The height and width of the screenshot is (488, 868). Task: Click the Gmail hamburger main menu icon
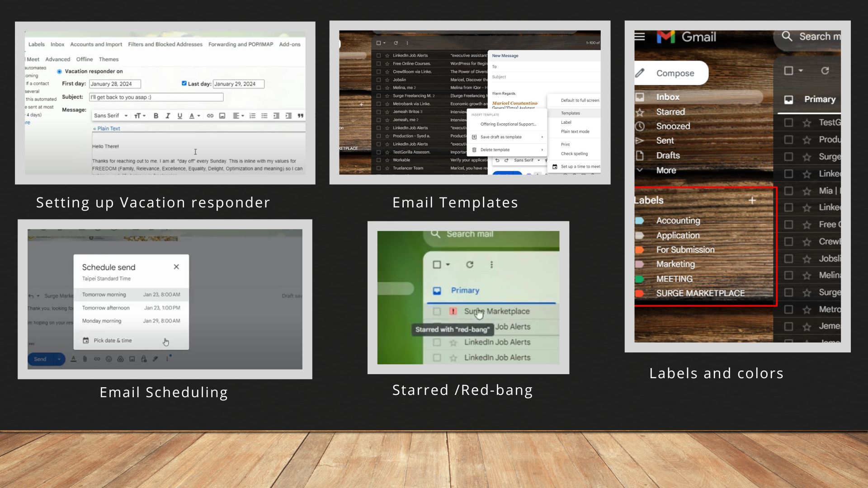[x=640, y=36]
